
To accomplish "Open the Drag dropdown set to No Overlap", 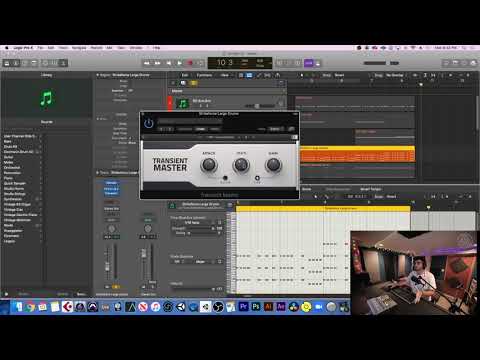I will (395, 75).
